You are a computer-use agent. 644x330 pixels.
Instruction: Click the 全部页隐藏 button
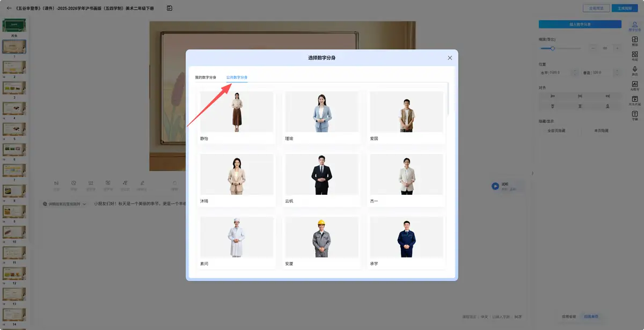pyautogui.click(x=556, y=130)
